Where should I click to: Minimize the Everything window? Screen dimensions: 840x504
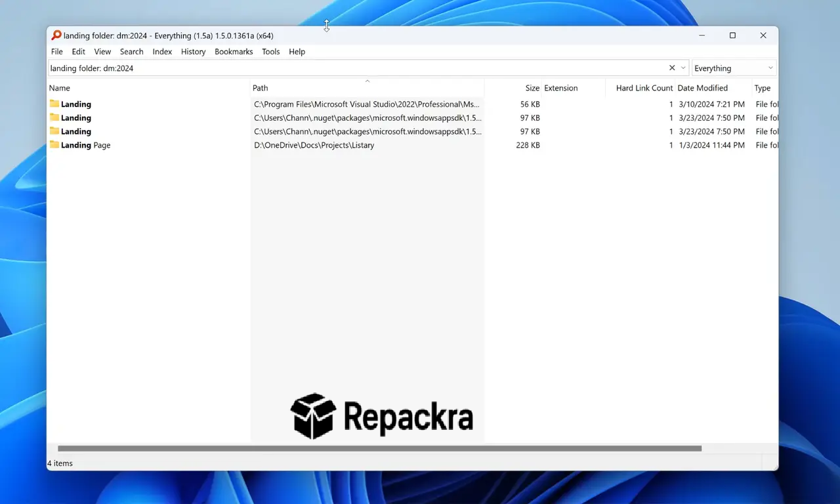pyautogui.click(x=702, y=35)
